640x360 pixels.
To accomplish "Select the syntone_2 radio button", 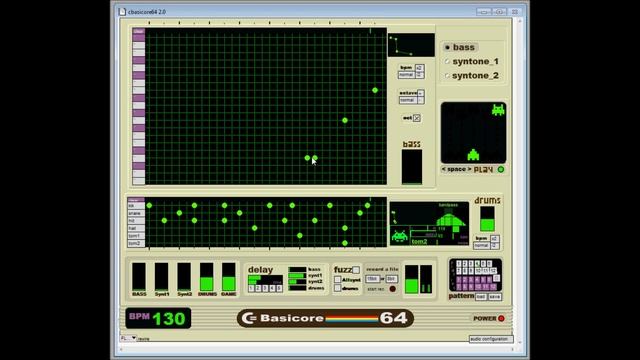I will click(x=447, y=76).
